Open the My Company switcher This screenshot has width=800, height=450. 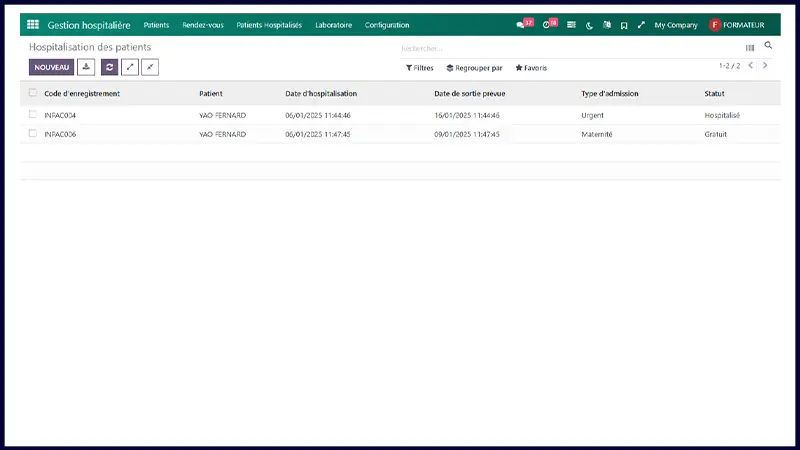click(x=676, y=25)
